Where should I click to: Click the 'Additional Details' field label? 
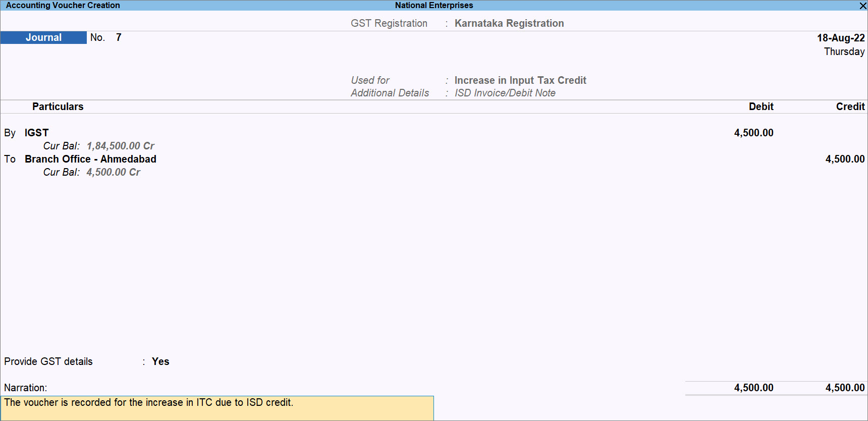pos(390,93)
